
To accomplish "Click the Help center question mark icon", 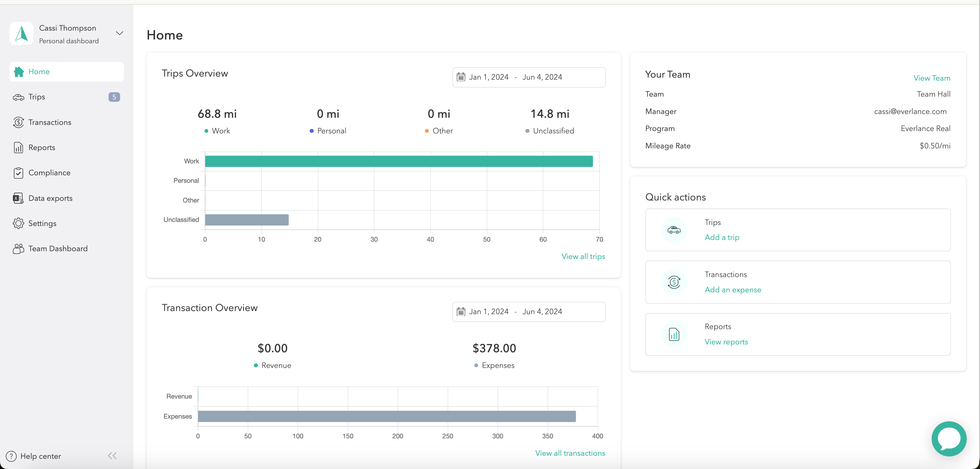I will [11, 456].
